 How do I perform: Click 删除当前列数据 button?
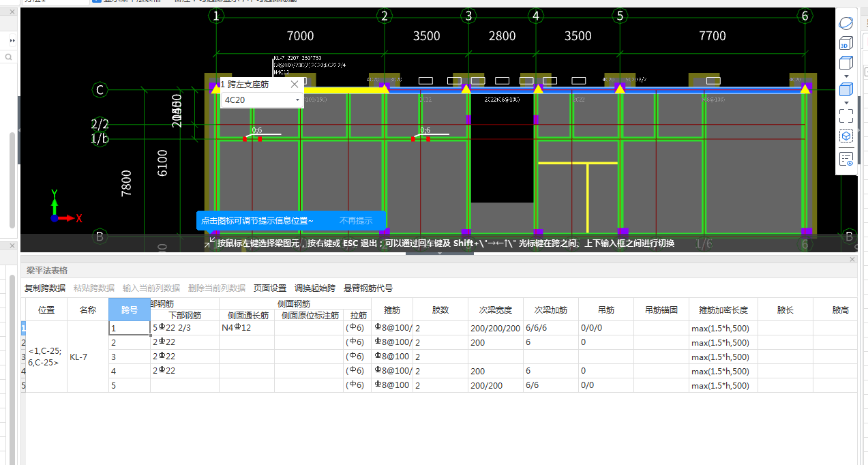(217, 288)
